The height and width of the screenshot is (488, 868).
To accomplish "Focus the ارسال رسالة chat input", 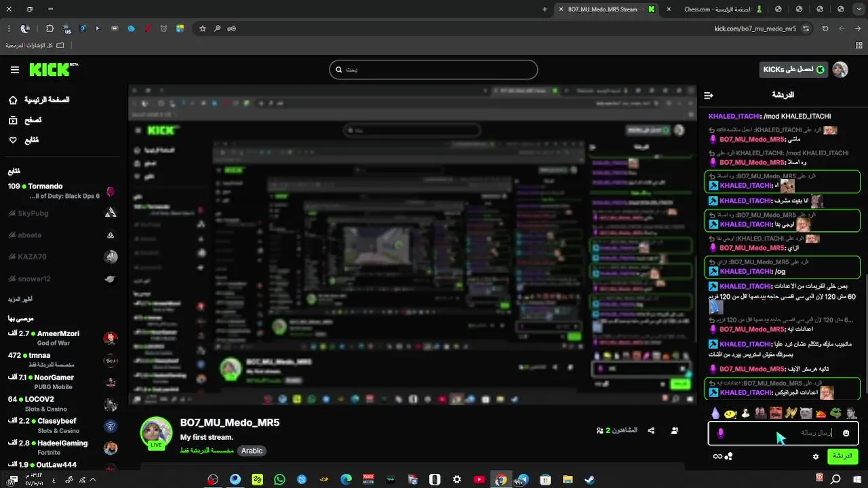I will coord(783,433).
